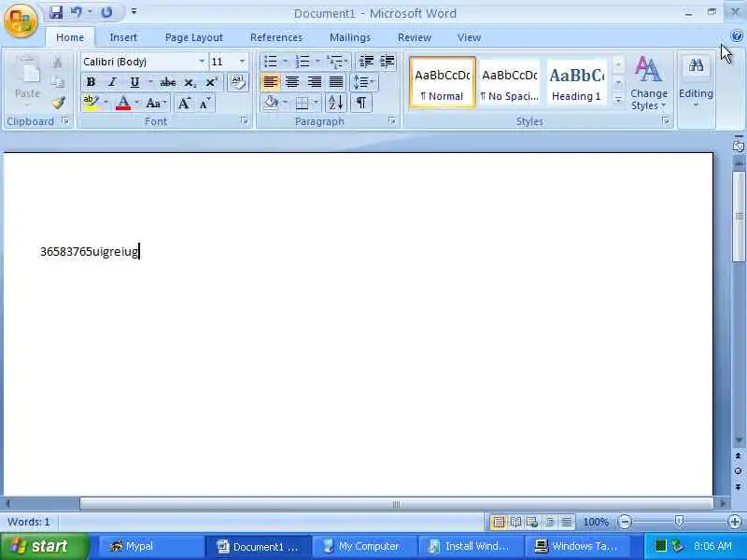The height and width of the screenshot is (560, 747).
Task: Decrease paragraph indent
Action: click(366, 62)
